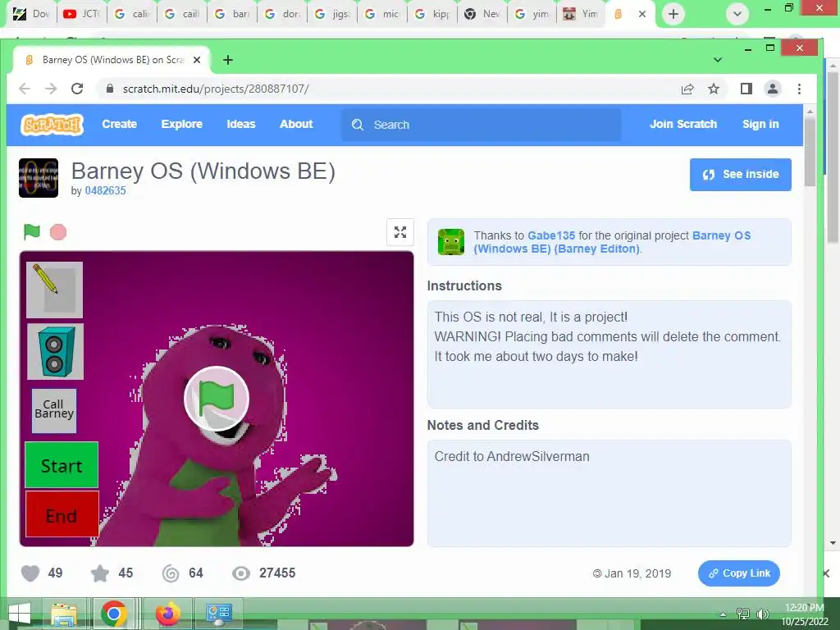The height and width of the screenshot is (630, 840).
Task: Switch to the Nev tab in back window
Action: [x=482, y=14]
